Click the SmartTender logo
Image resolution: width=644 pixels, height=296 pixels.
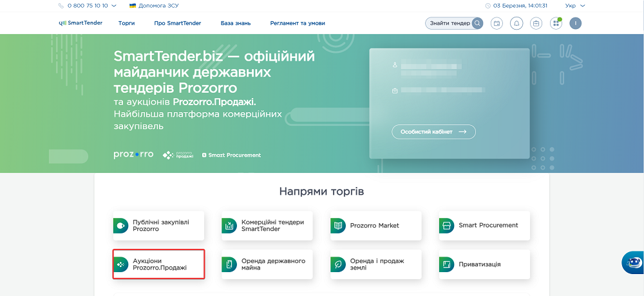80,23
